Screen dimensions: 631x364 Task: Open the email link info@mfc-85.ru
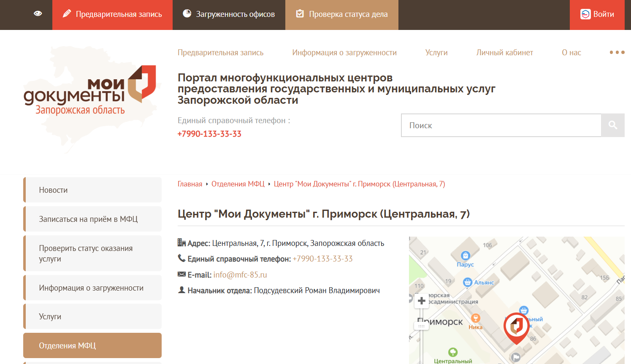(240, 274)
